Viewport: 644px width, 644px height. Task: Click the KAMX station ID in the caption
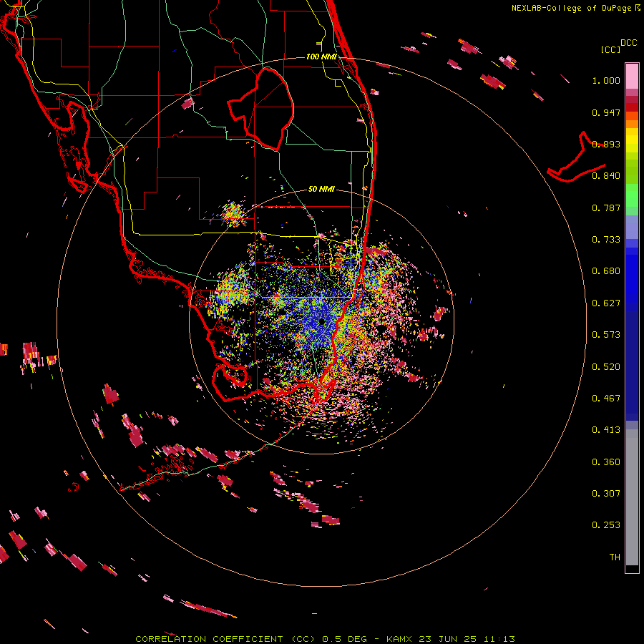(399, 639)
